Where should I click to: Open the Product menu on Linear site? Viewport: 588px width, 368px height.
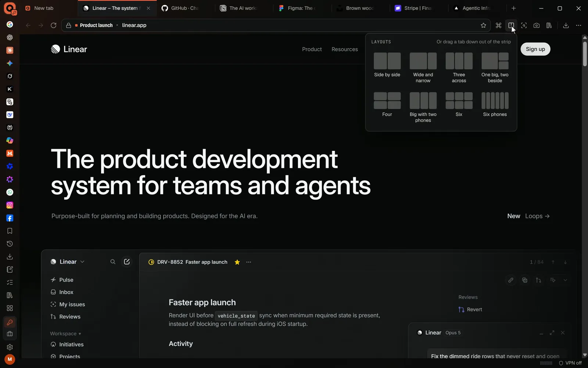(x=312, y=49)
